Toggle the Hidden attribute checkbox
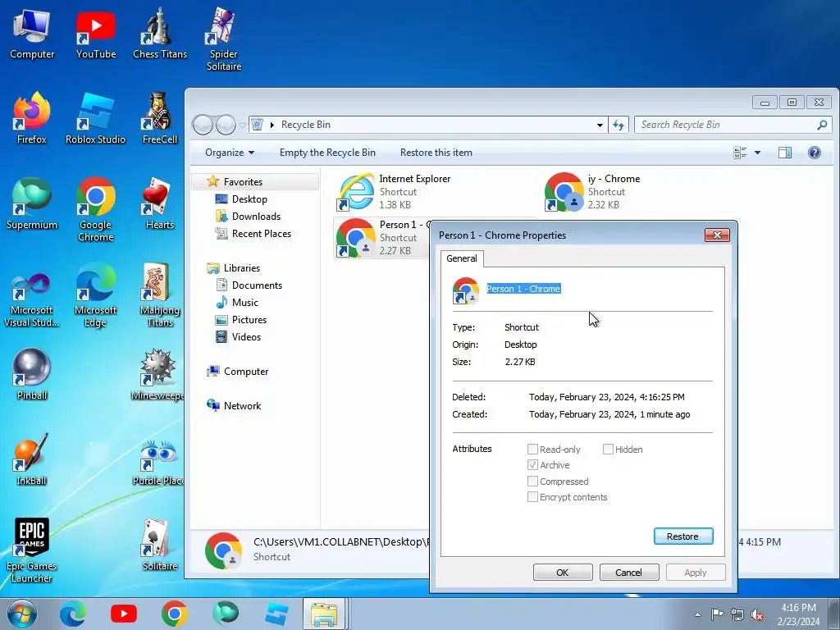The image size is (840, 630). click(608, 449)
